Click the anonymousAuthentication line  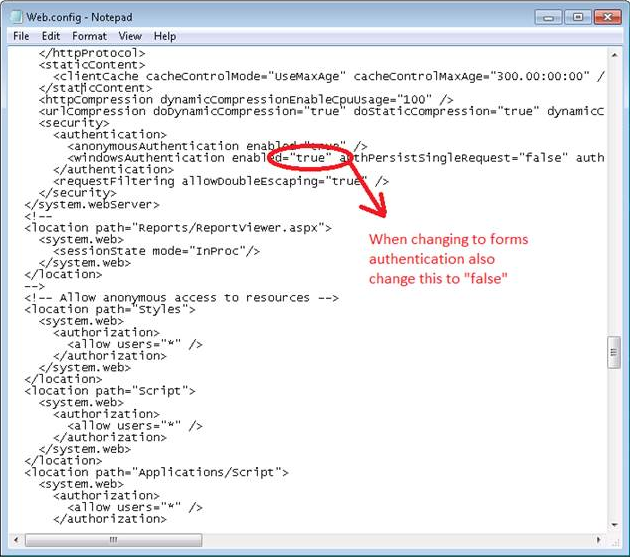click(217, 146)
